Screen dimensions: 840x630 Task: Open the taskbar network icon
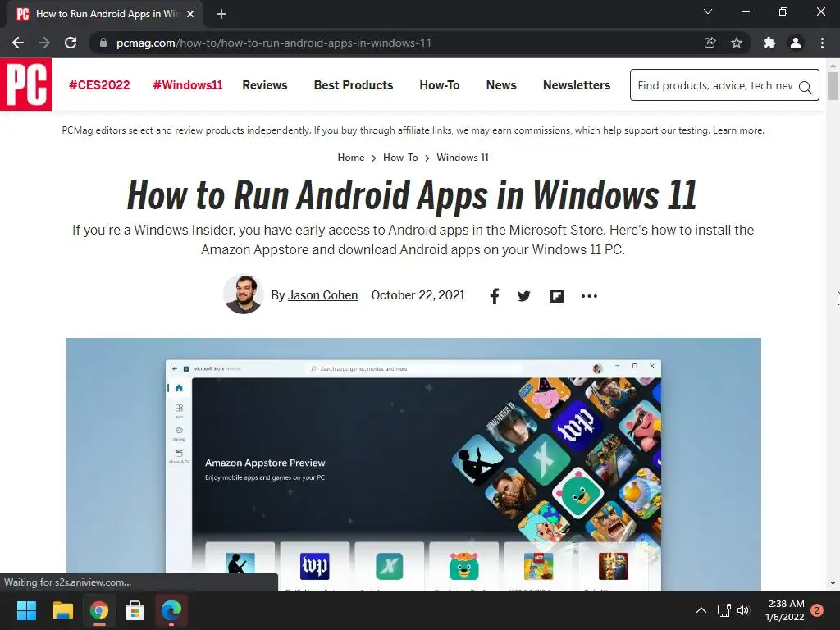pyautogui.click(x=724, y=610)
